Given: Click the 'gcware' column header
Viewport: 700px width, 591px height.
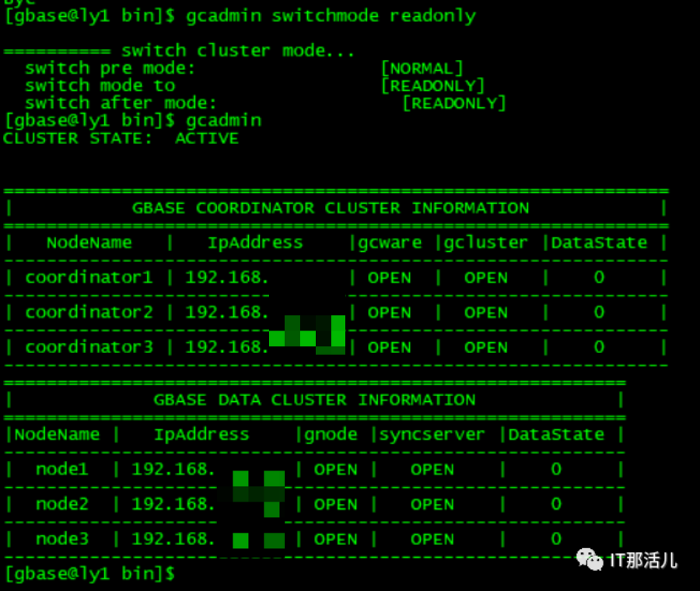Looking at the screenshot, I should tap(390, 243).
